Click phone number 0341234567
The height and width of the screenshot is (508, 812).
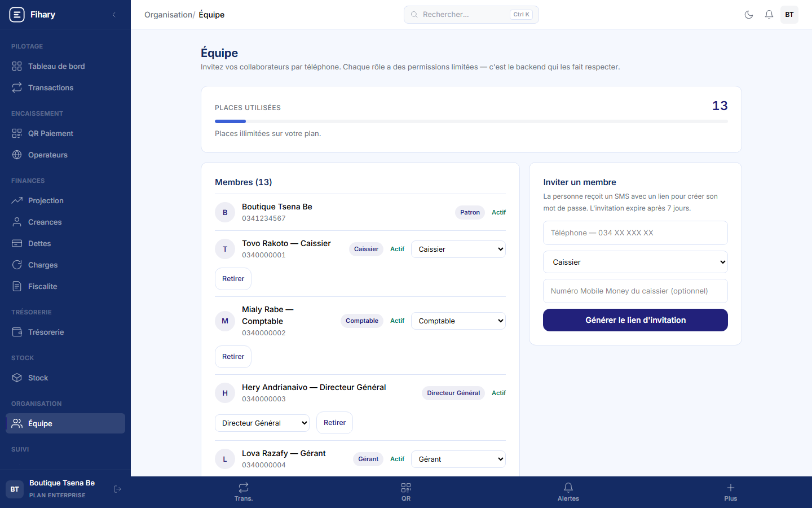pyautogui.click(x=264, y=218)
